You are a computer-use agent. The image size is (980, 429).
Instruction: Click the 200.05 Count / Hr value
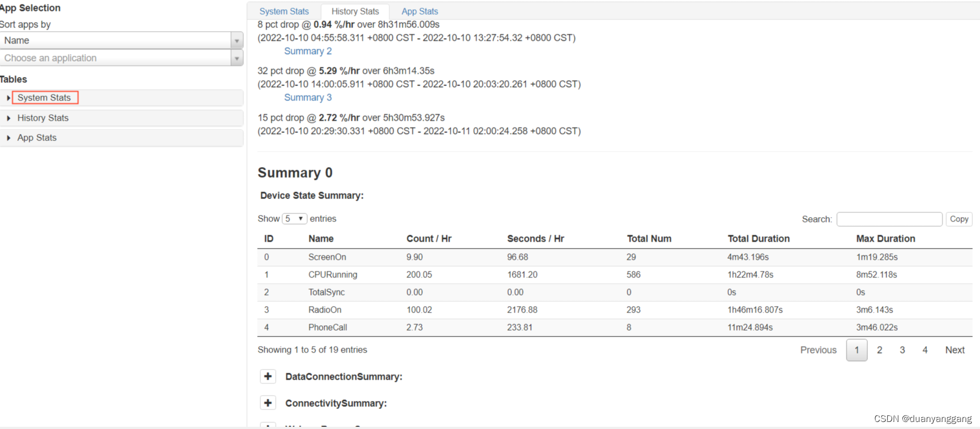click(419, 275)
